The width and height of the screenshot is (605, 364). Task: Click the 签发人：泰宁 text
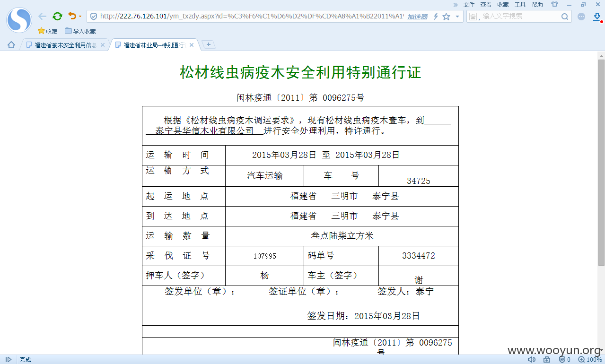tap(405, 292)
